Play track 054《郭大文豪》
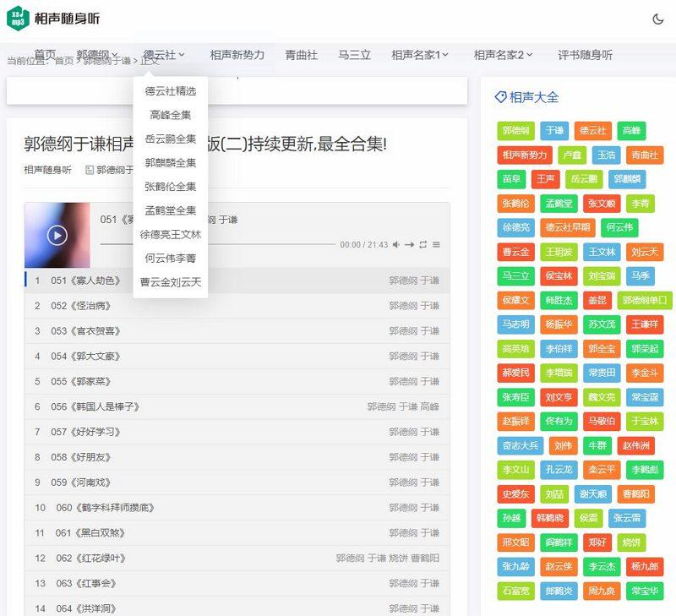Screen dimensions: 676x616 [x=237, y=357]
